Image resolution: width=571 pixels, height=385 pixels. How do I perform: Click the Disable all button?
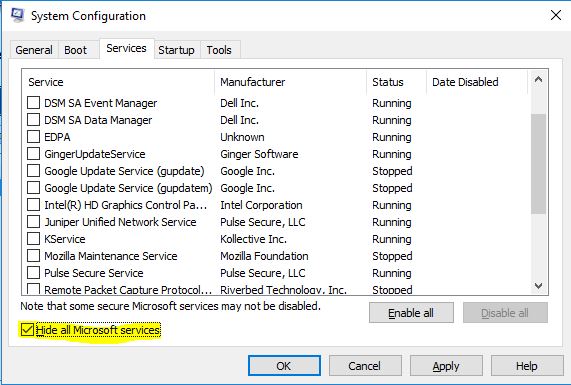click(x=505, y=313)
